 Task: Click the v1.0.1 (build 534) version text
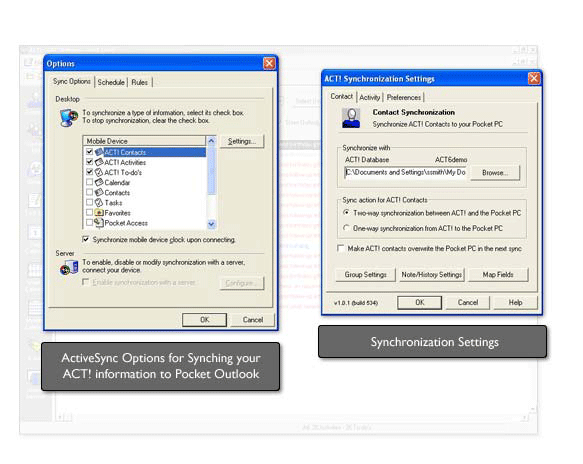tap(356, 303)
